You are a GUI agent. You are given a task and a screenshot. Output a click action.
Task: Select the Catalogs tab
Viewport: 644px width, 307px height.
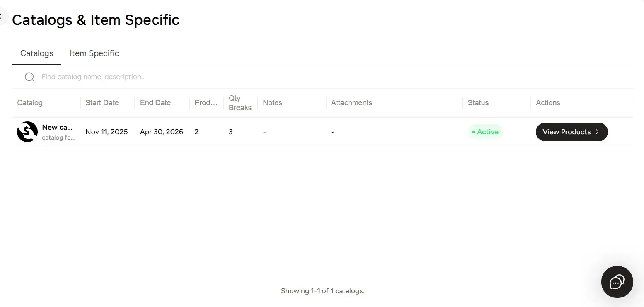click(x=36, y=53)
